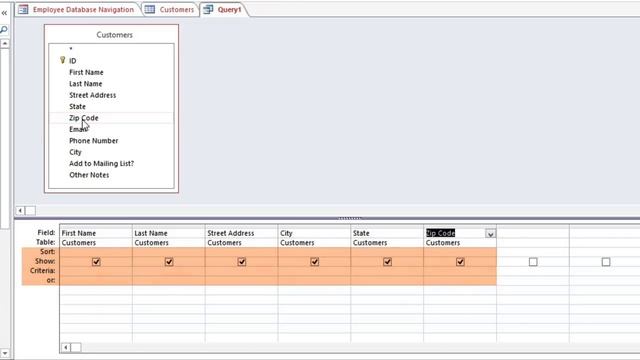Uncheck Show for Last Name column
Viewport: 640px width, 360px height.
(169, 262)
